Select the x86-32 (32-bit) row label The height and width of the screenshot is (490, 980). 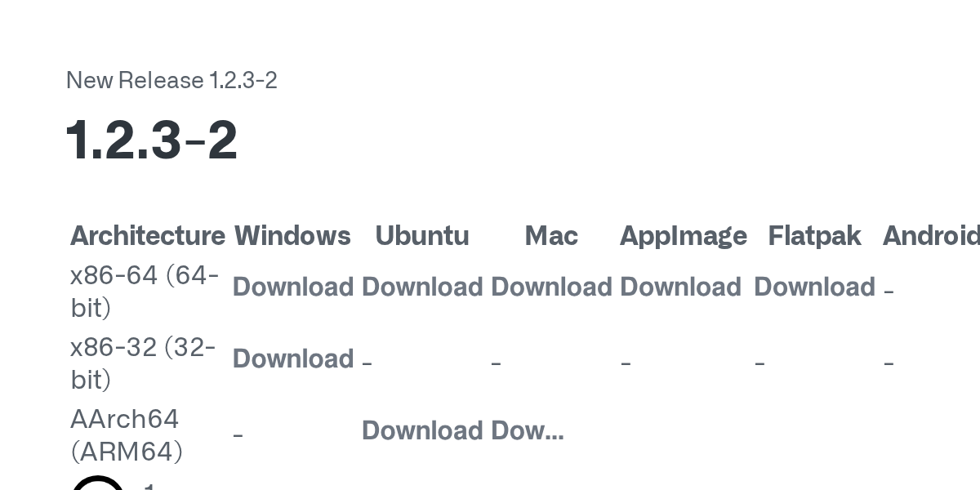pos(144,363)
